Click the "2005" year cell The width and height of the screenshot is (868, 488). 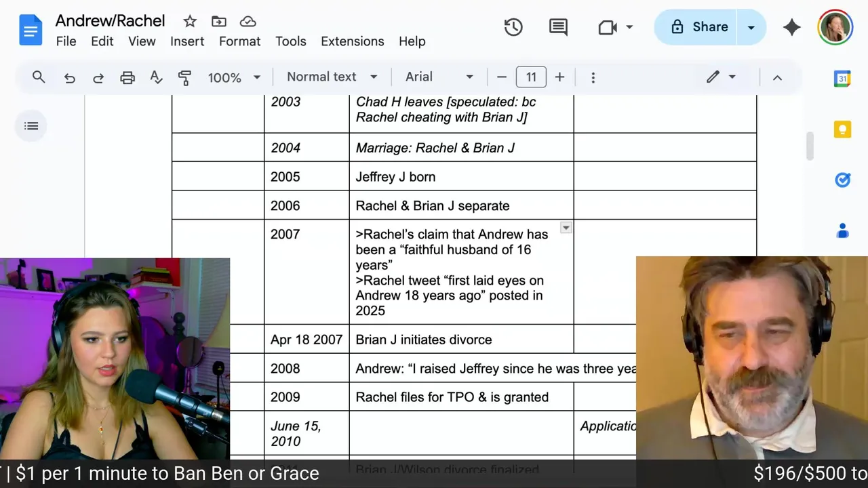[307, 177]
